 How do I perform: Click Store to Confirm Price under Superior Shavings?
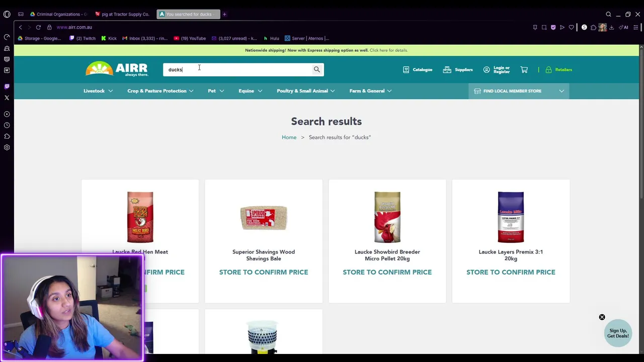click(264, 272)
